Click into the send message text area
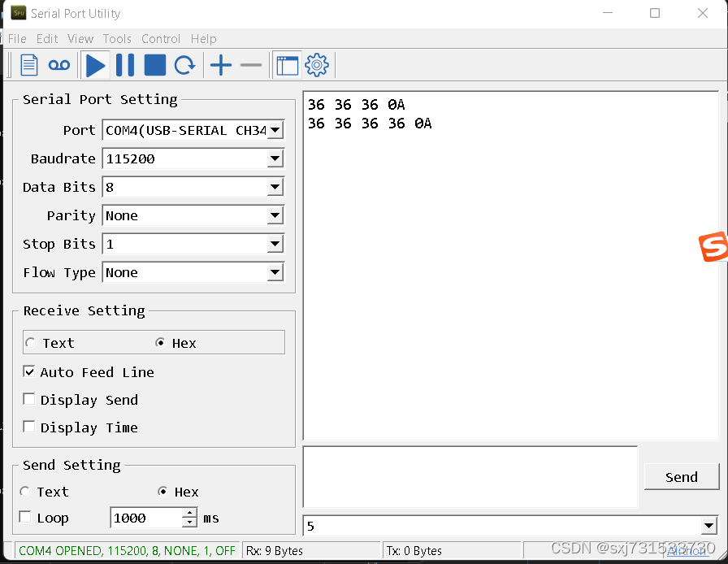This screenshot has height=564, width=728. point(470,477)
